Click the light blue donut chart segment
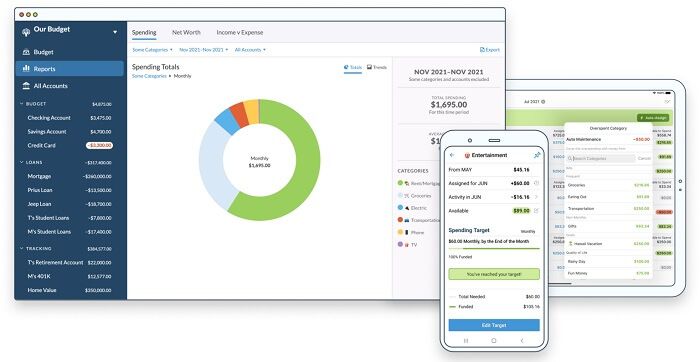The height and width of the screenshot is (362, 700). 211,166
